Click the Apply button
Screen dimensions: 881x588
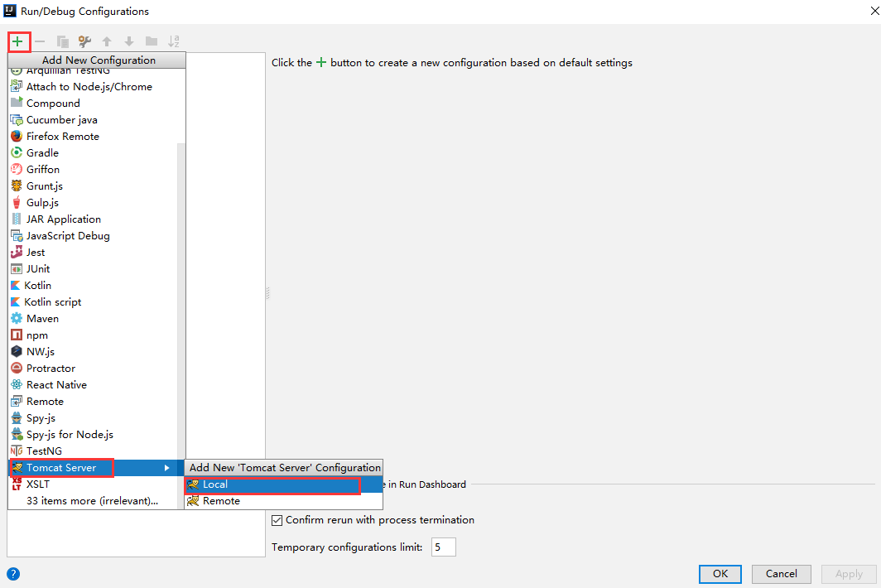pos(849,574)
